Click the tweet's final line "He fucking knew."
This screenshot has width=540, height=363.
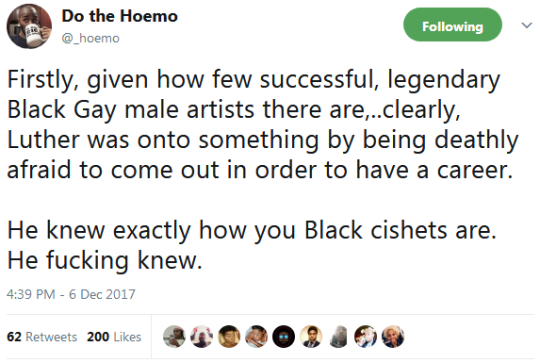pyautogui.click(x=104, y=260)
